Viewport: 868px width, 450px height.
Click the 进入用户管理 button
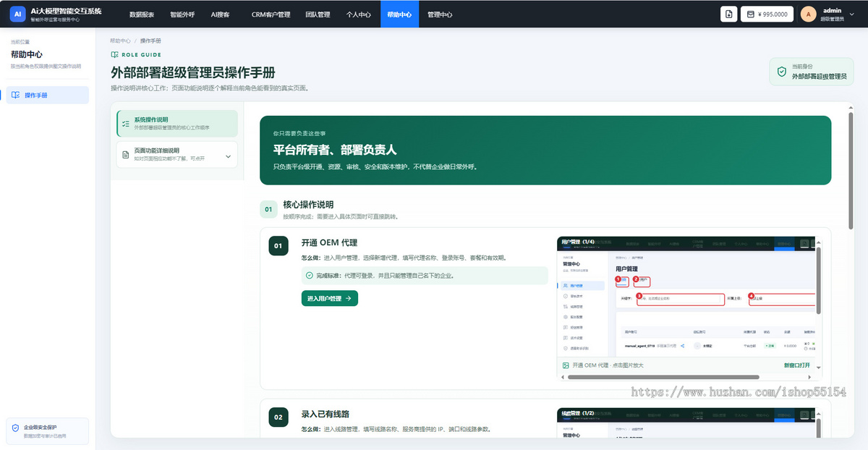coord(329,298)
